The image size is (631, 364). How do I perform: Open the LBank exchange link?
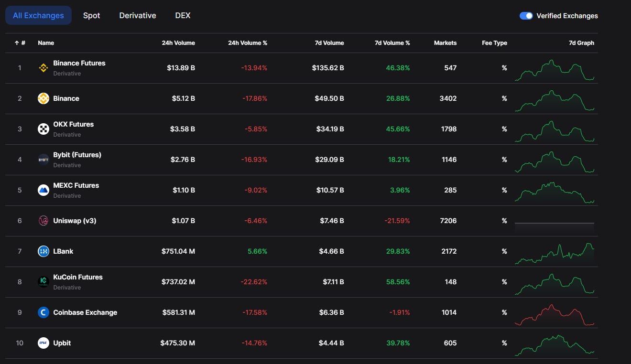(x=63, y=251)
